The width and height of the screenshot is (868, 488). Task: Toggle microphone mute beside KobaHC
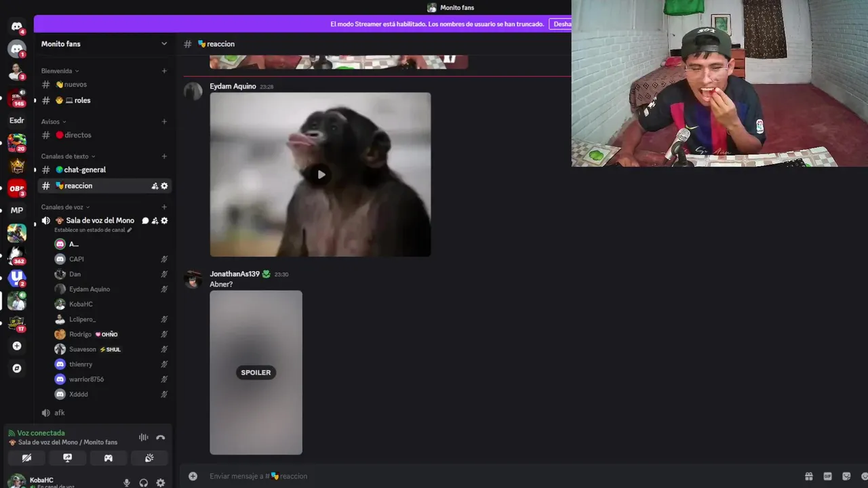click(x=126, y=483)
